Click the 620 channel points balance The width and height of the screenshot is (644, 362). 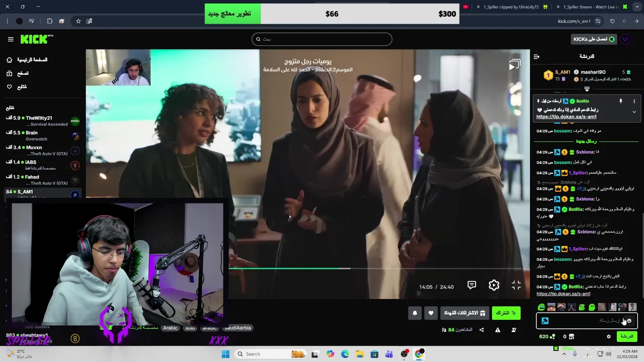pyautogui.click(x=547, y=336)
